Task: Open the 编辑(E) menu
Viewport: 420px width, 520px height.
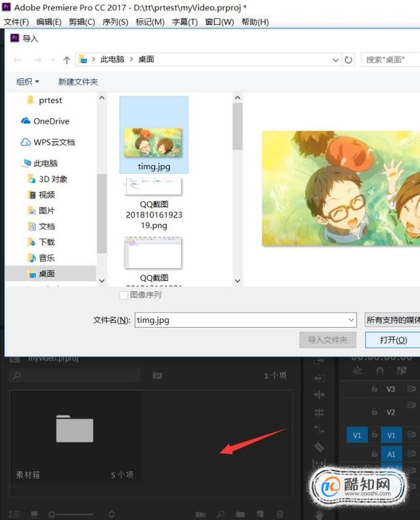Action: [49, 22]
